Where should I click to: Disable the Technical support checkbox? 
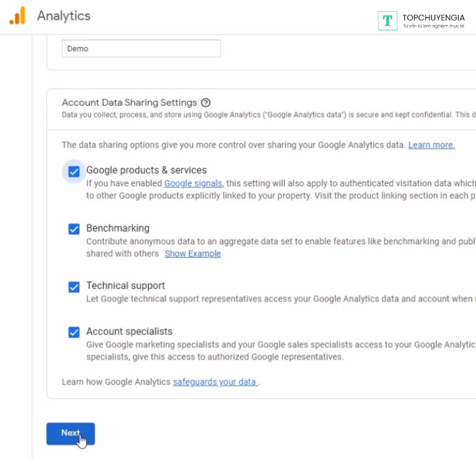pos(74,287)
